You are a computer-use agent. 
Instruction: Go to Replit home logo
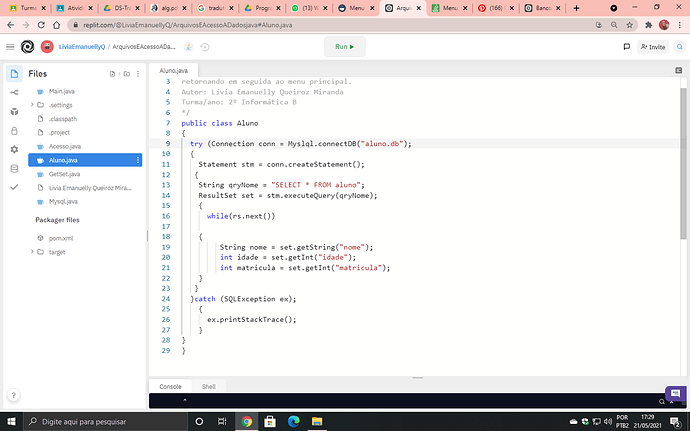pos(27,47)
